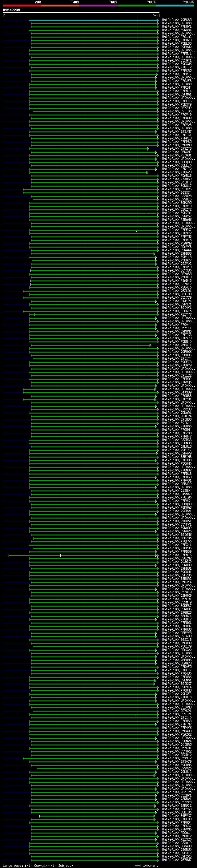Select hit UniRef100_A7P2H4
Image resolution: width=197 pixels, height=868 pixels.
(177, 88)
